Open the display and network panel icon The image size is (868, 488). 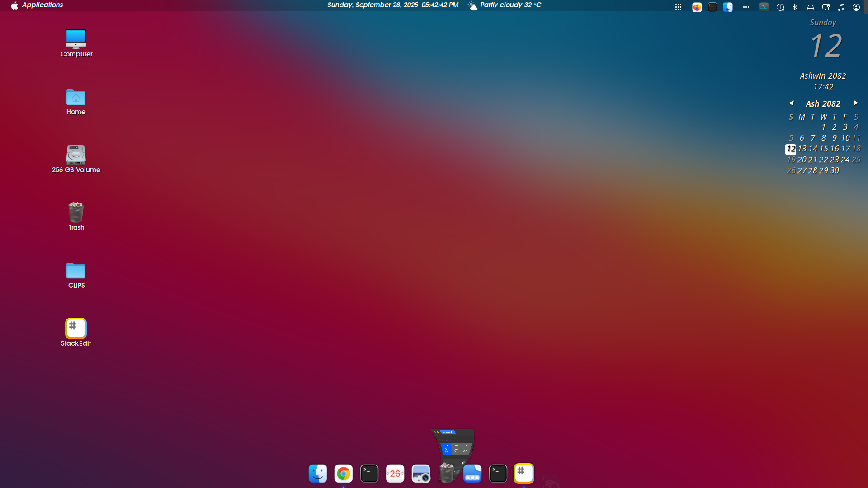tap(826, 7)
